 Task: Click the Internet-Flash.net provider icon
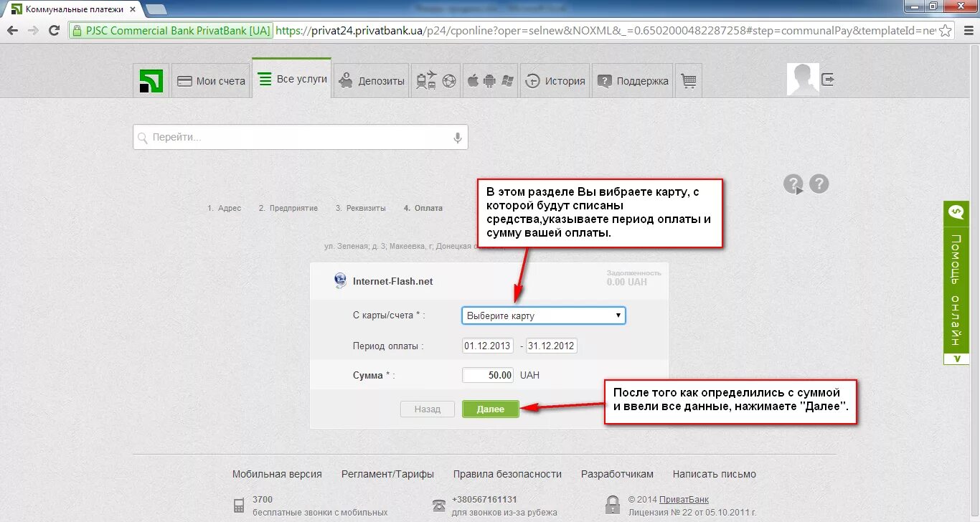[341, 281]
